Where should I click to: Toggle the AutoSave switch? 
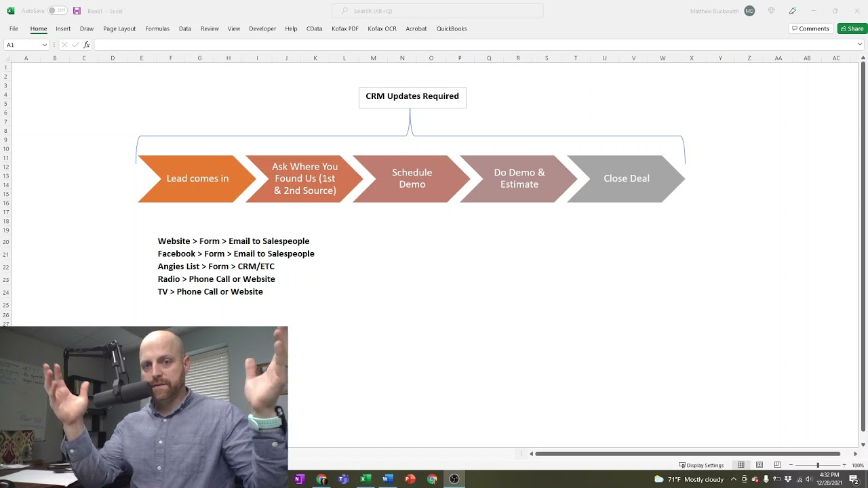click(x=57, y=11)
